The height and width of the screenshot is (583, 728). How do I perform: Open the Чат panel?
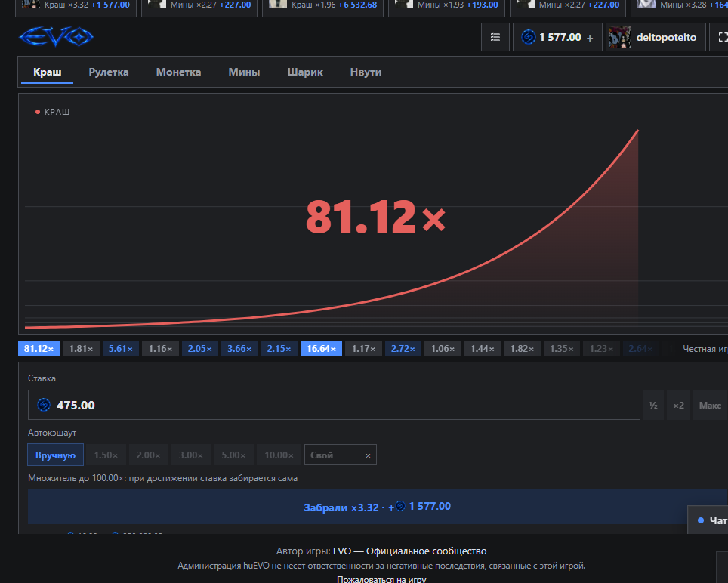[x=708, y=520]
